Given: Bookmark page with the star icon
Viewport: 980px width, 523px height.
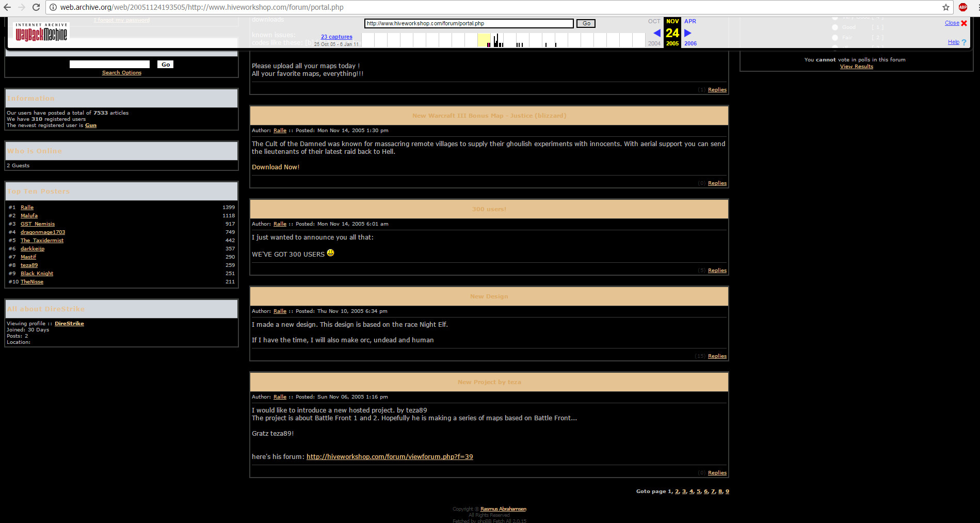Looking at the screenshot, I should pyautogui.click(x=945, y=7).
